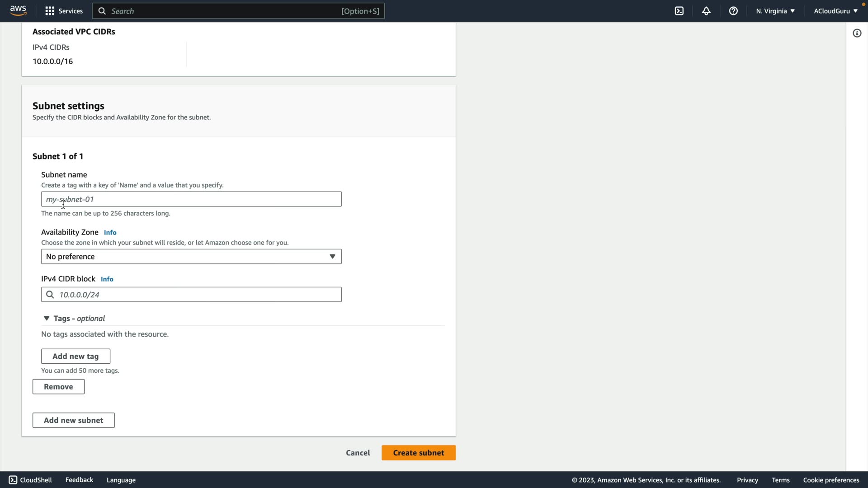The height and width of the screenshot is (488, 868).
Task: Open the Language menu in footer
Action: 121,480
